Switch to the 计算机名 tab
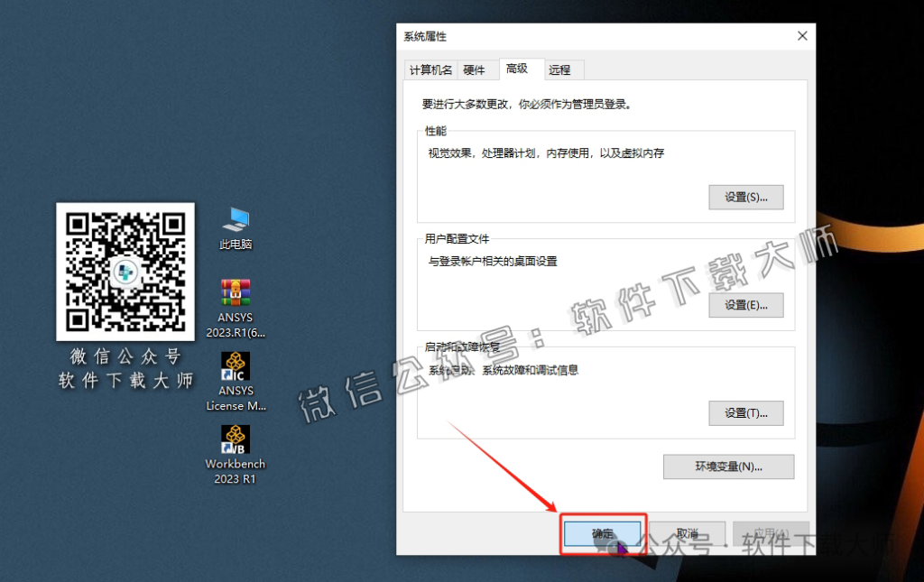Screen dimensions: 924x582 coord(430,69)
